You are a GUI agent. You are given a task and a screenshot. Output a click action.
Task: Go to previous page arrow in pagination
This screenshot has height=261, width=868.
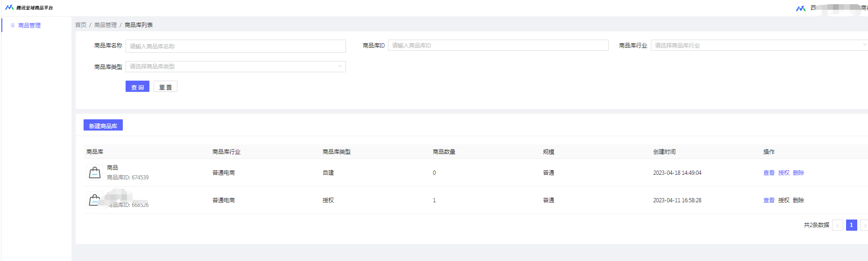(837, 226)
